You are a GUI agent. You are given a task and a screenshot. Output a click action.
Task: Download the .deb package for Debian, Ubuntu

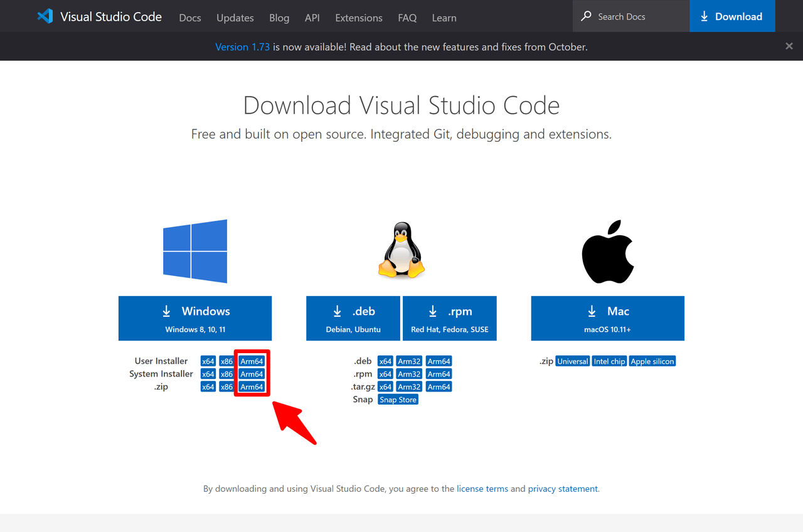tap(353, 318)
